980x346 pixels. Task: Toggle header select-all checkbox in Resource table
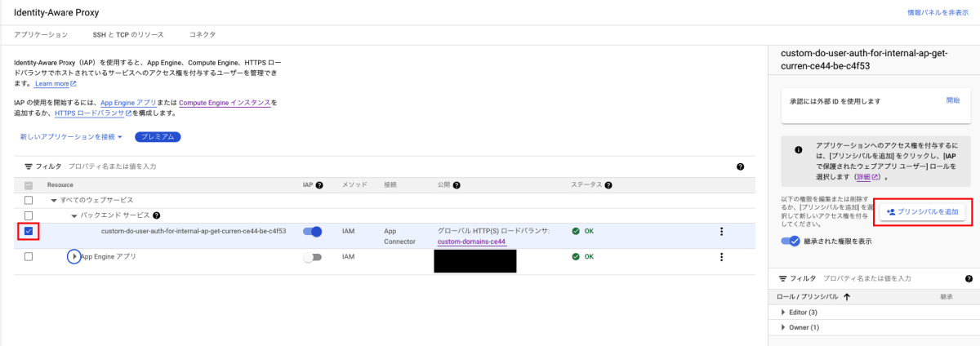[29, 185]
